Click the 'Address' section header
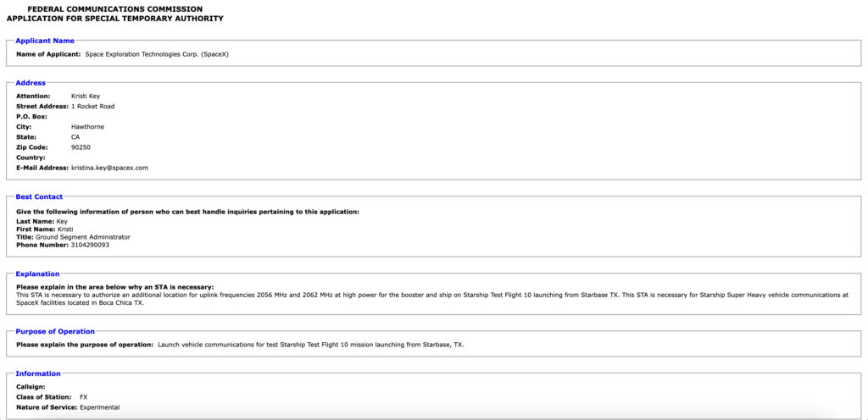This screenshot has width=868, height=420. point(31,83)
